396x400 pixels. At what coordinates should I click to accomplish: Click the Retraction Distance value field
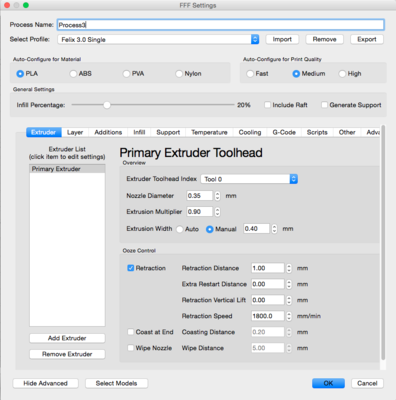point(268,268)
